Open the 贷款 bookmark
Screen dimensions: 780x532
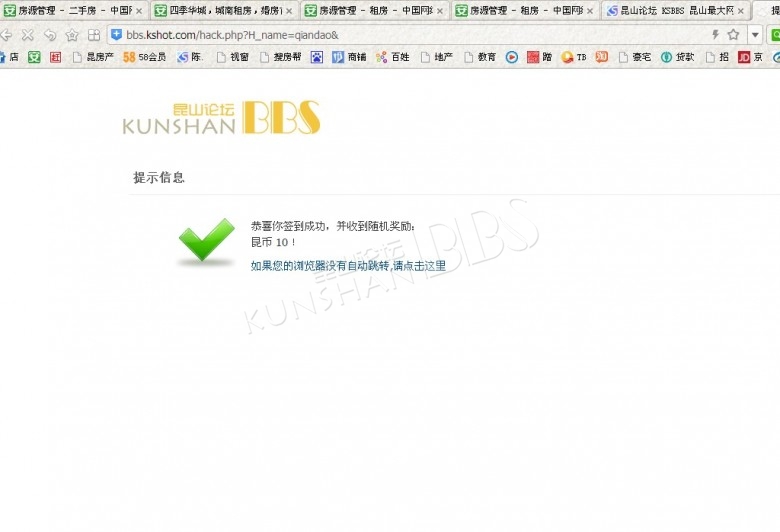tap(678, 57)
